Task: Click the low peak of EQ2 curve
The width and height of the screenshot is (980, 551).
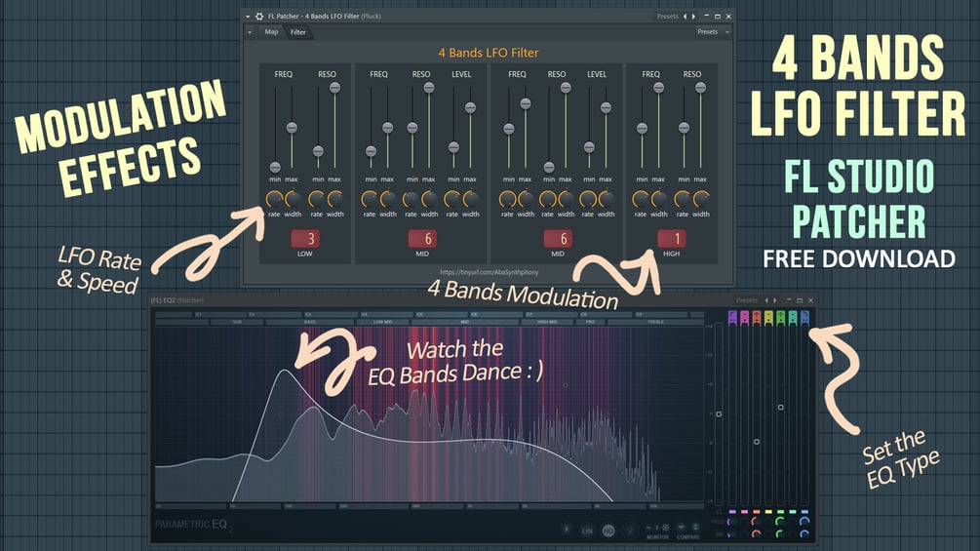Action: pos(285,371)
